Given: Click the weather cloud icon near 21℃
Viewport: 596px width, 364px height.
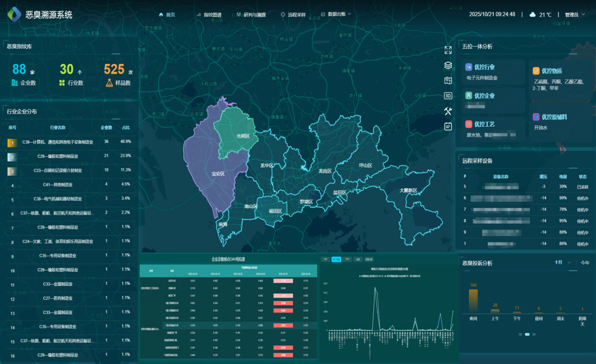Looking at the screenshot, I should tap(533, 15).
